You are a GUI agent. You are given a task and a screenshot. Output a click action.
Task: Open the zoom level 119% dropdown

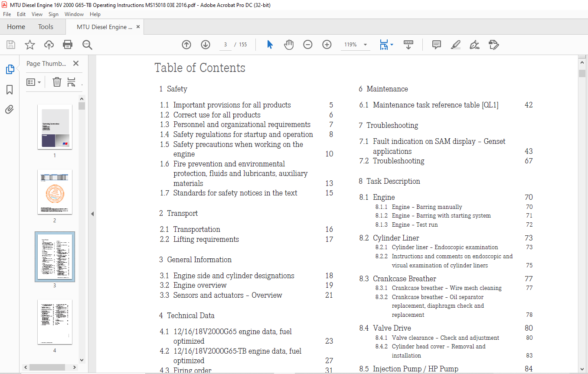tap(365, 45)
